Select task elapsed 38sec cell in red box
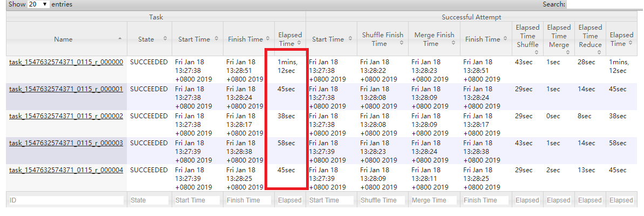The image size is (644, 216). click(x=286, y=116)
